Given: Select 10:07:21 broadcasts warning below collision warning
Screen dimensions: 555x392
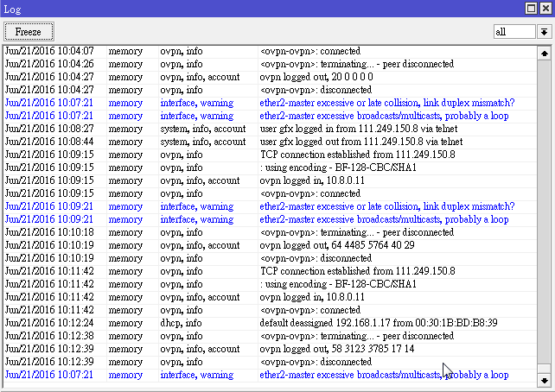Looking at the screenshot, I should [x=271, y=116].
